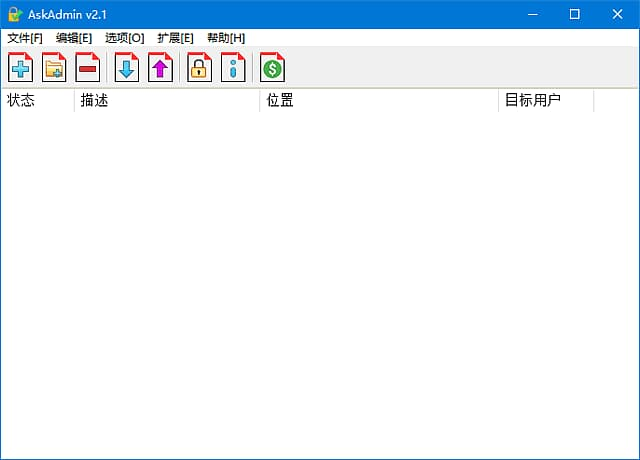Click the empty blocked items list area
Screen dimensions: 640x460
[x=320, y=280]
